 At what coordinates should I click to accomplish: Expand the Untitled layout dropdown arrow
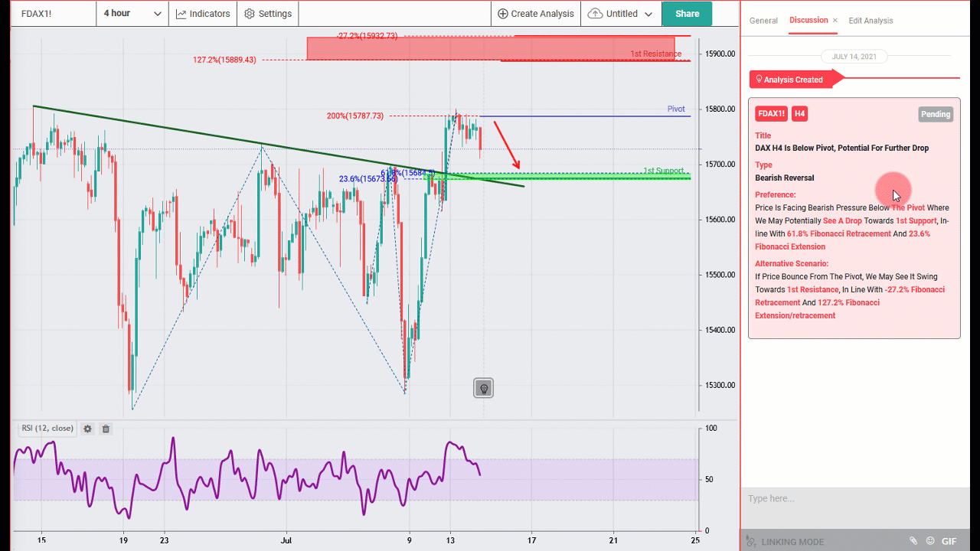(648, 14)
